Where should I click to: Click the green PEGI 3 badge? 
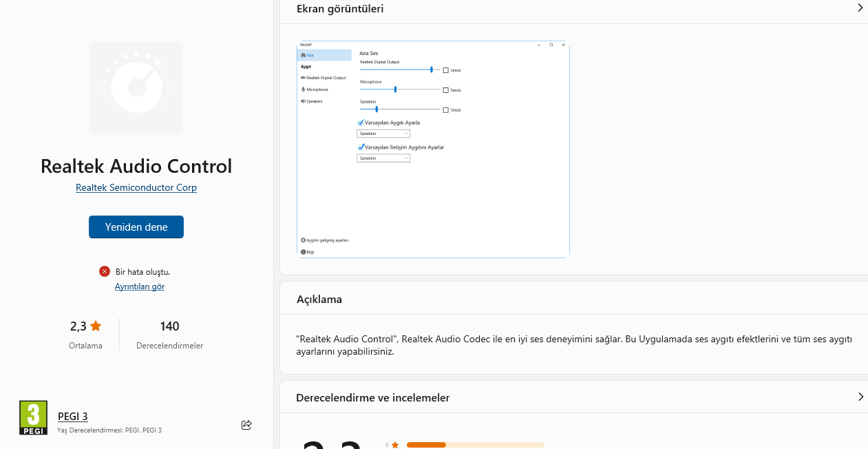(x=33, y=417)
